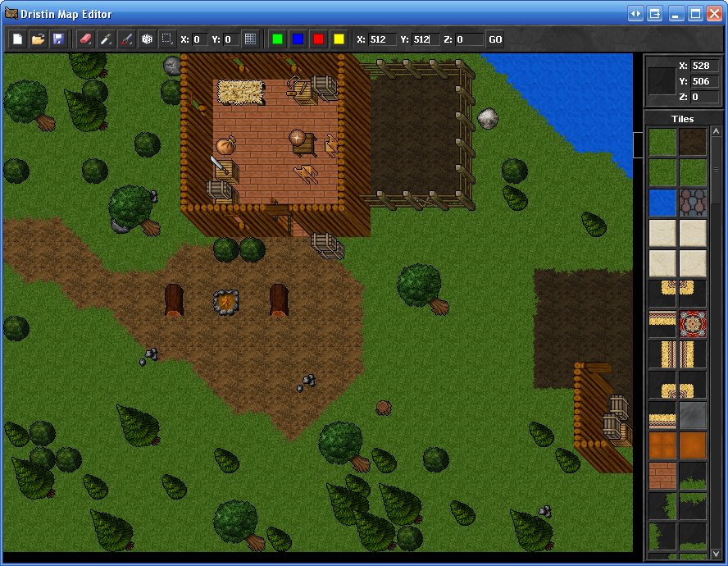Open an existing map file
The image size is (728, 566).
coord(38,39)
